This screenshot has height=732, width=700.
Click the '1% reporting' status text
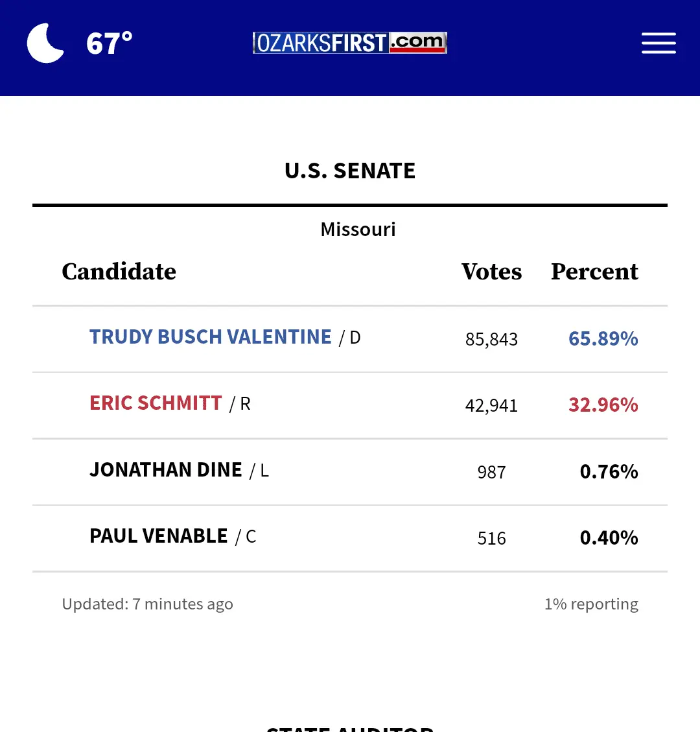[x=591, y=604]
